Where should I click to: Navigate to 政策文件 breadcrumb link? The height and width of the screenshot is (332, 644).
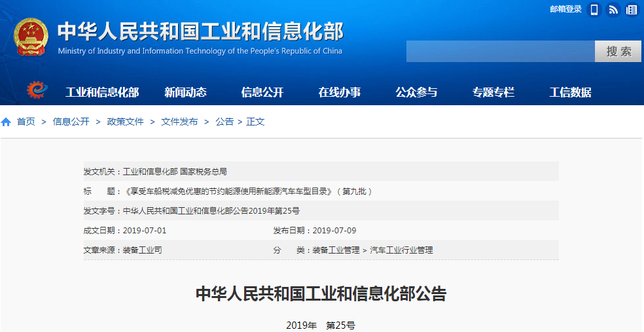click(x=125, y=122)
